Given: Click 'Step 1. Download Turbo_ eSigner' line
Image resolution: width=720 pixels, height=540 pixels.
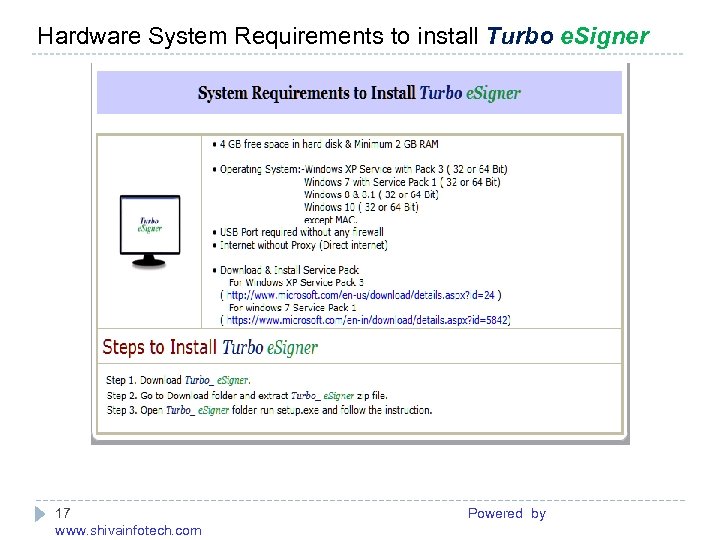Looking at the screenshot, I should click(178, 380).
